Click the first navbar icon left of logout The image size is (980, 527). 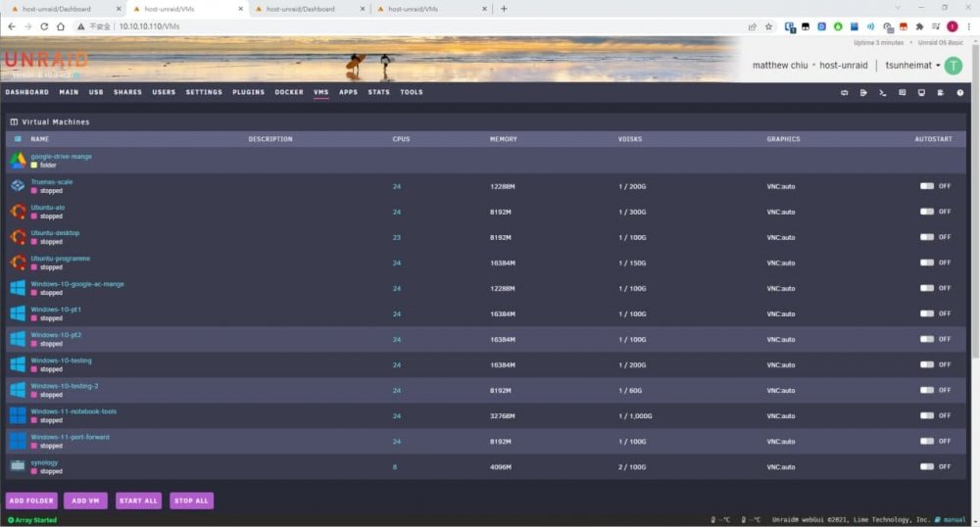(845, 92)
